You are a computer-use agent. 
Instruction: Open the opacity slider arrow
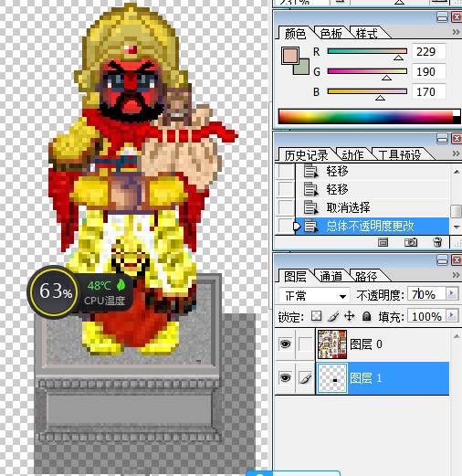pos(452,294)
